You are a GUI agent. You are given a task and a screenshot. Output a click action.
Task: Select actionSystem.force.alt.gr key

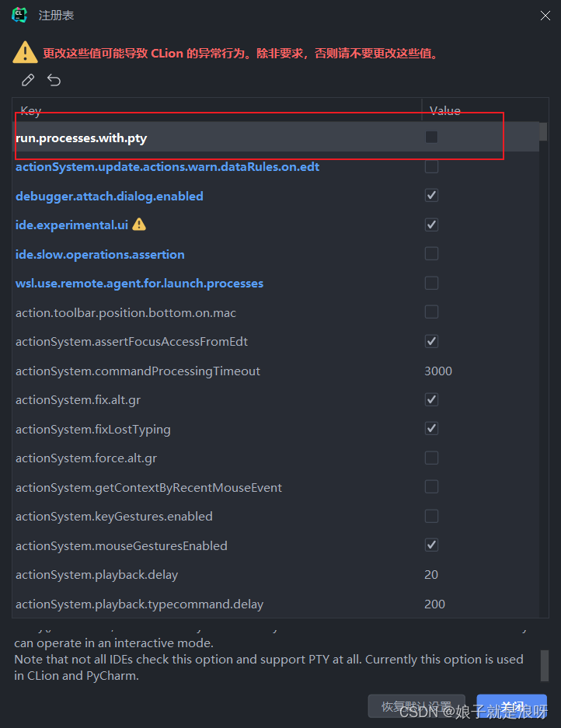tap(86, 458)
